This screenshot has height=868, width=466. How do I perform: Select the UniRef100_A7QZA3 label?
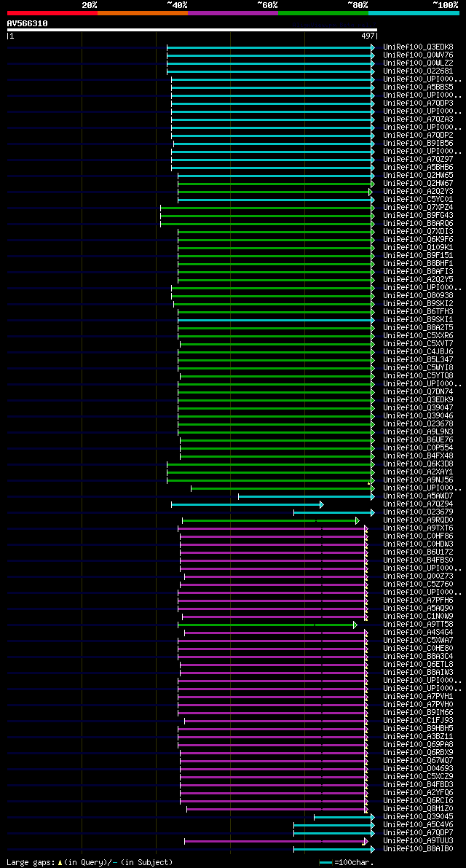[x=418, y=120]
